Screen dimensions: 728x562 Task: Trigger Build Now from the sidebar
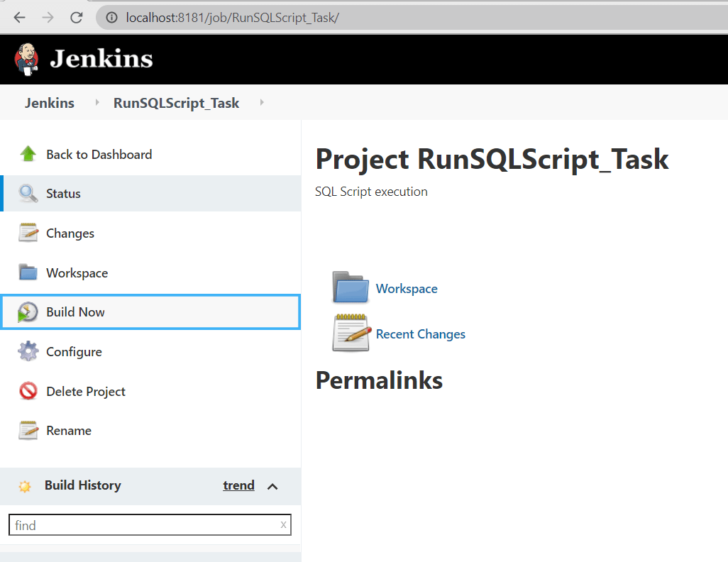tap(150, 312)
